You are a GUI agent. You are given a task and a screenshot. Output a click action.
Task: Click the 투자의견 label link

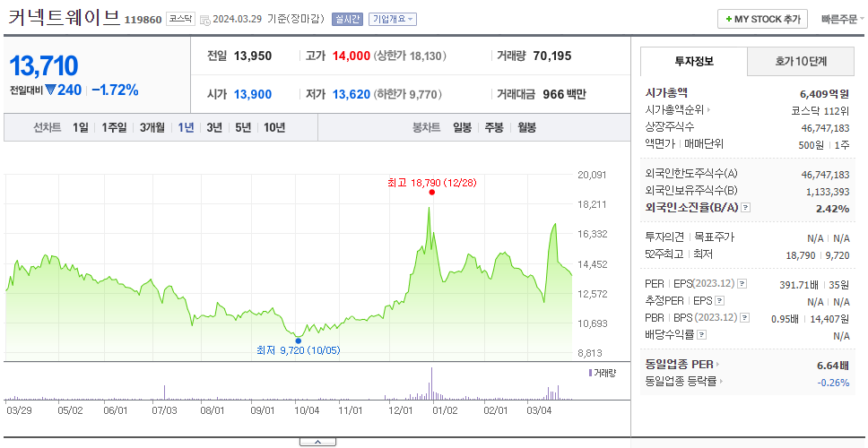click(664, 237)
